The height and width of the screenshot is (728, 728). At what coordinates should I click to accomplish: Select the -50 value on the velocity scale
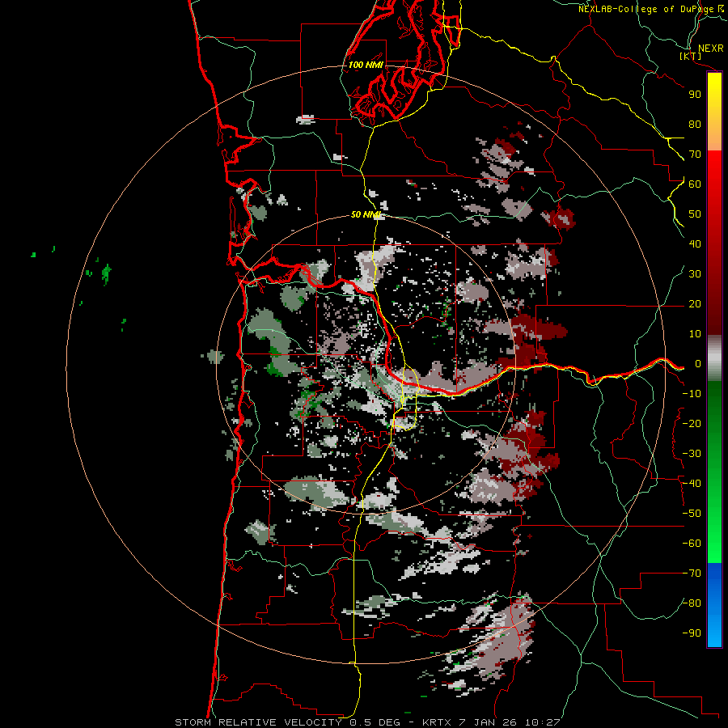click(x=692, y=514)
